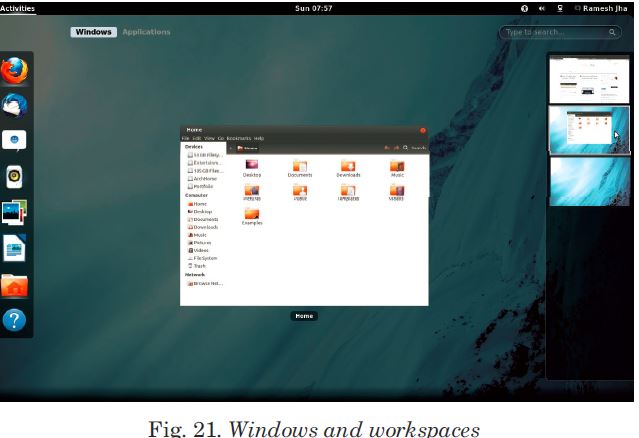639x438 pixels.
Task: Select Pictures in the sidebar list
Action: (199, 243)
